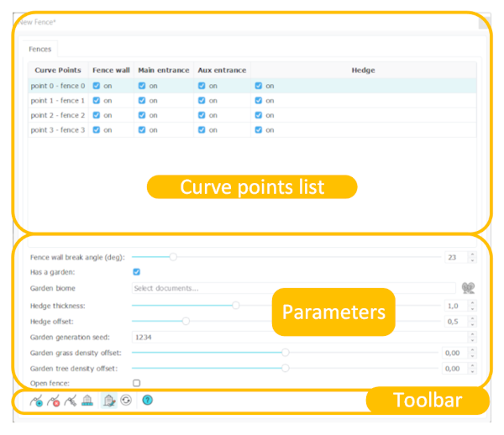Enable the Open fence checkbox
504x435 pixels.
pos(137,383)
